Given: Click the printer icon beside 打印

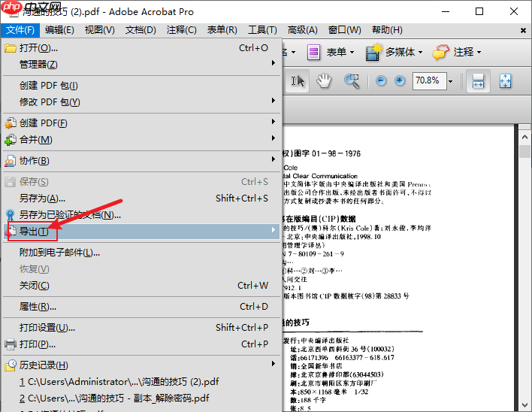Looking at the screenshot, I should 11,344.
